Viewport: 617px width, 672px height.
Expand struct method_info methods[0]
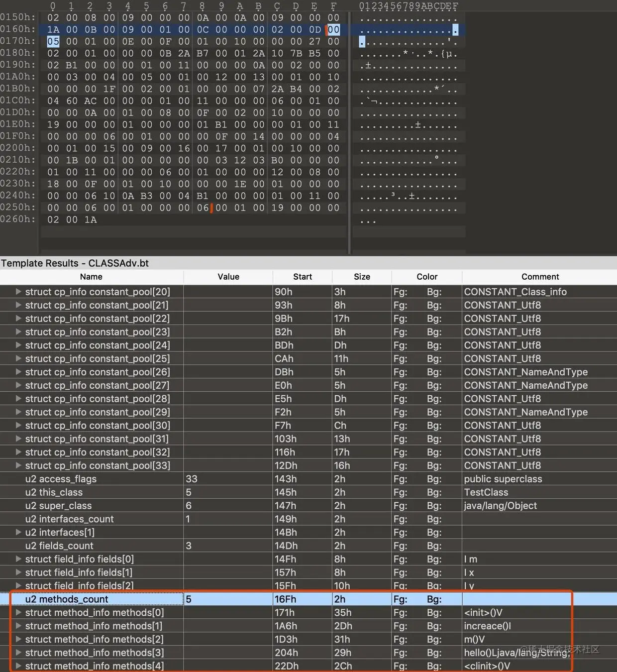pos(18,613)
